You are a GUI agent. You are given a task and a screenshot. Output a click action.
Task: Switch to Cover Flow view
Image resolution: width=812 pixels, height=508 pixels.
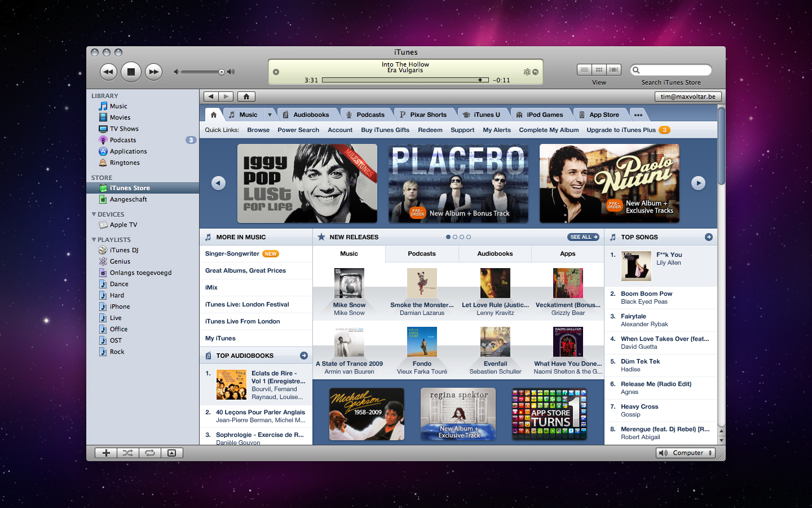point(614,70)
